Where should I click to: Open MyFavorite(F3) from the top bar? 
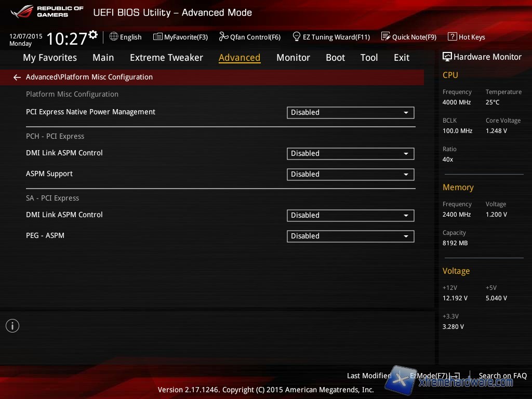tap(158, 37)
